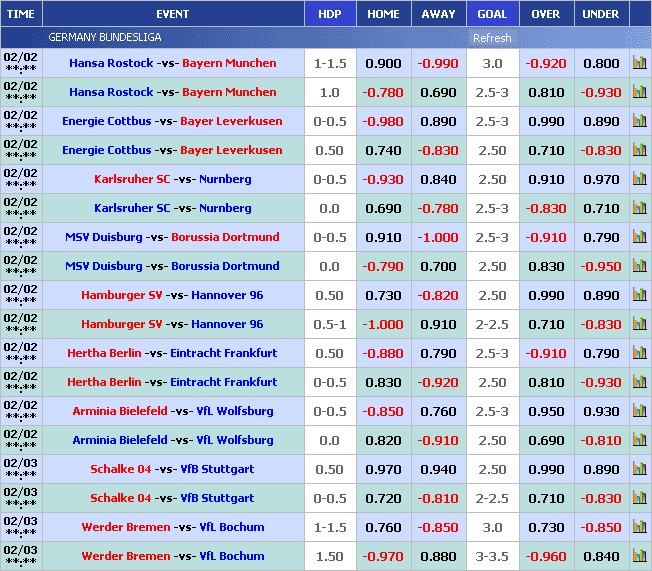
Task: Pick over odds -0.960 in Werder Bremen row
Action: 546,556
